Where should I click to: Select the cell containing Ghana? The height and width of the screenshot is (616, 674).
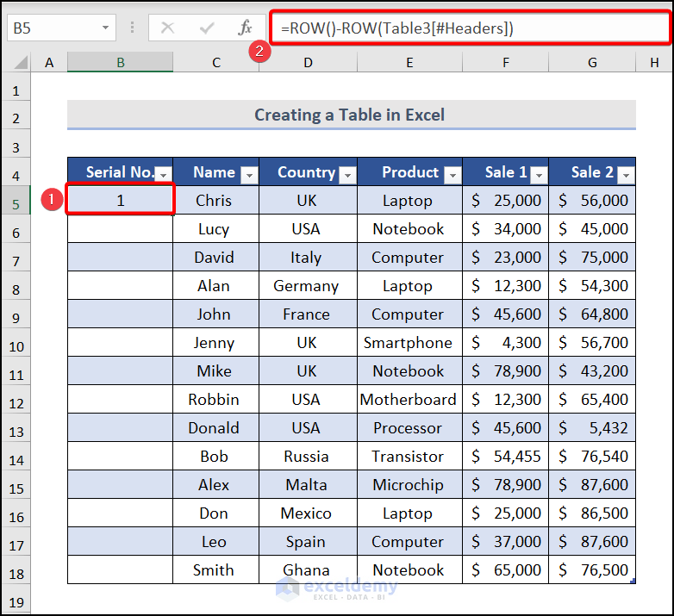[309, 569]
